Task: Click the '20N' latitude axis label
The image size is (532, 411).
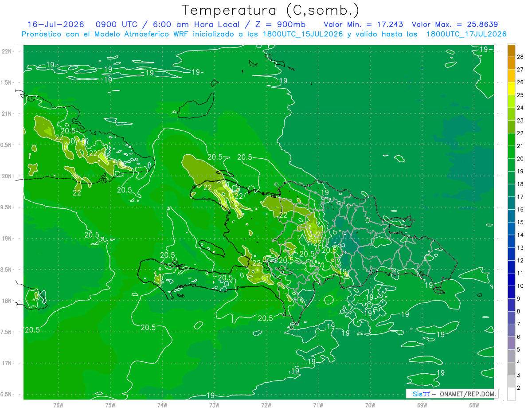Action: 6,176
